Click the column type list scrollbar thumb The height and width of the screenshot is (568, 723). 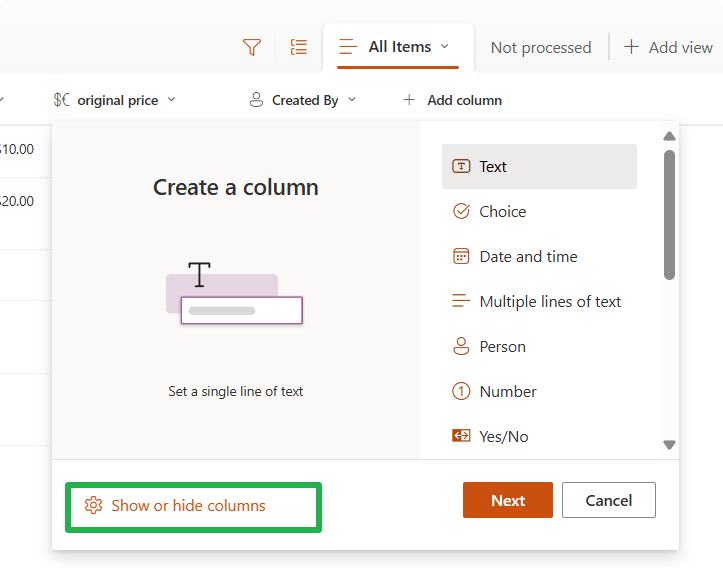670,215
